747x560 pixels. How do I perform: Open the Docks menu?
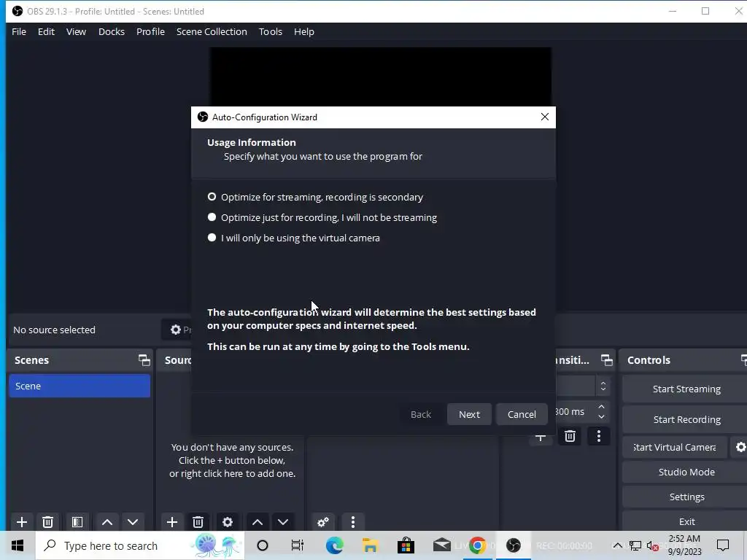pos(112,31)
